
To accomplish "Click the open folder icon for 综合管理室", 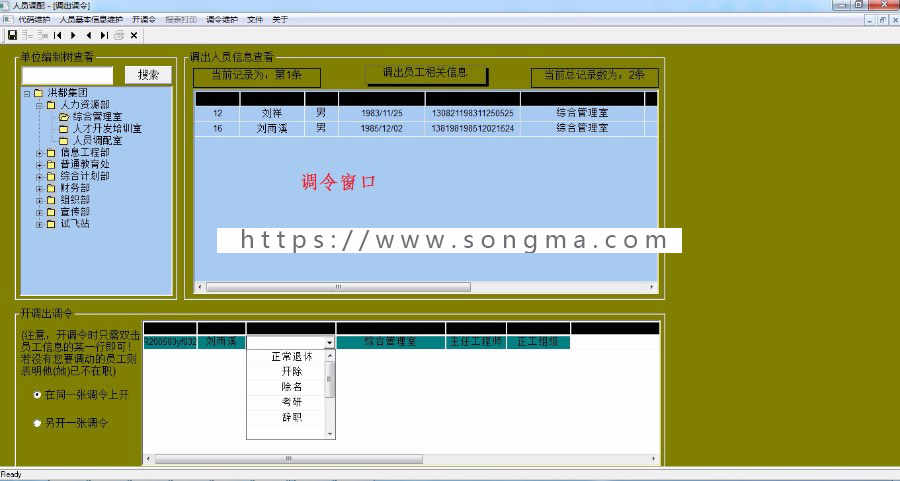I will (x=64, y=117).
